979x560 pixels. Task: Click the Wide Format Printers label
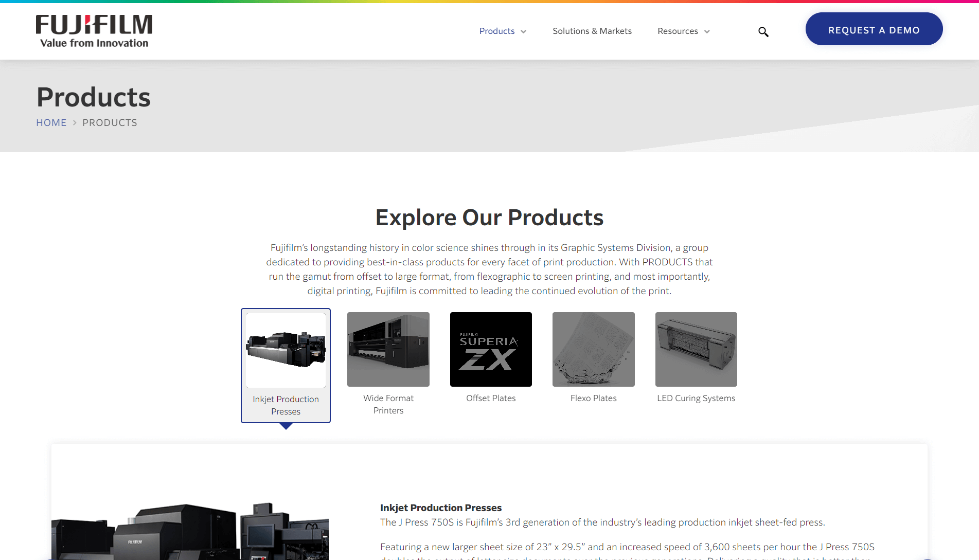388,404
